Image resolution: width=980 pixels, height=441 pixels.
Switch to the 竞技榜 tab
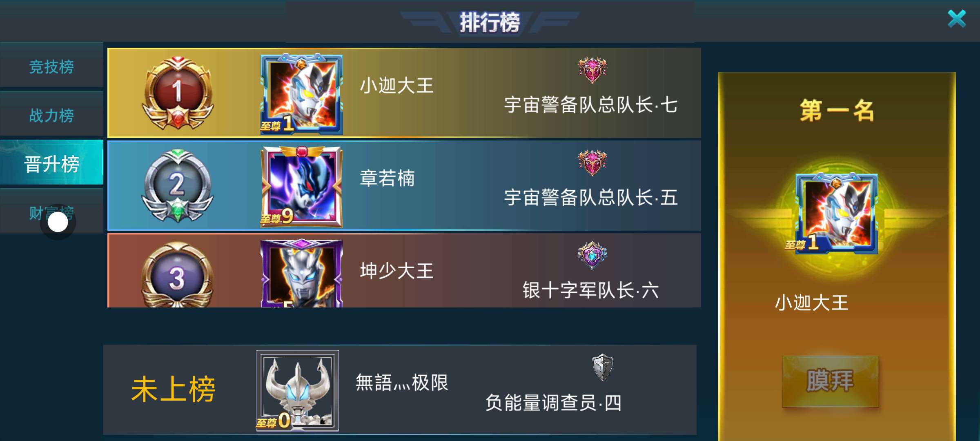coord(51,67)
